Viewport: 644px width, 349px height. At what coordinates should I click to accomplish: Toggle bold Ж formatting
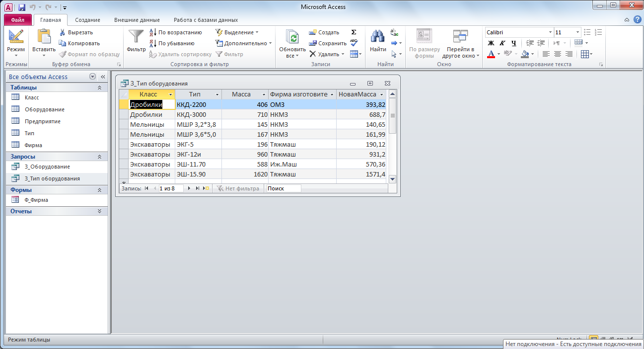(x=491, y=43)
